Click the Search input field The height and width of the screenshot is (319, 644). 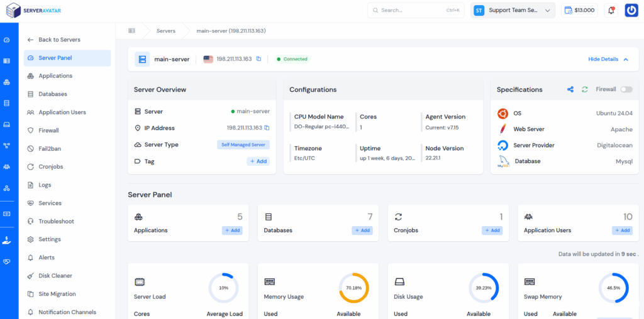pyautogui.click(x=417, y=11)
